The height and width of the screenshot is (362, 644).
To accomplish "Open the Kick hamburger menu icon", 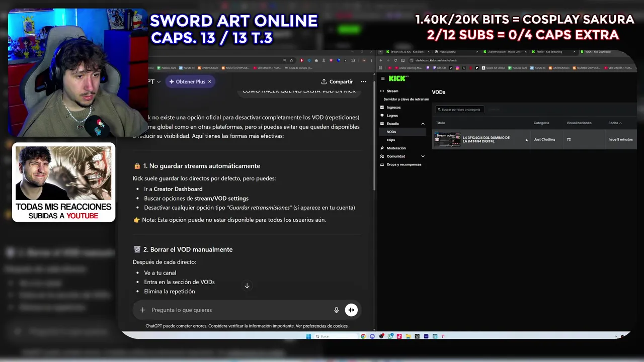I will point(383,78).
